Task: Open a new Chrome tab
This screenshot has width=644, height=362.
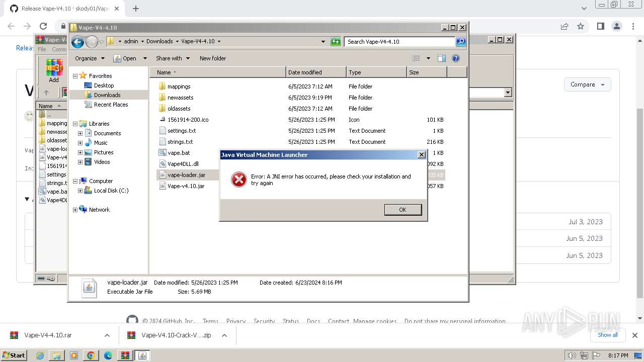Action: [x=135, y=9]
